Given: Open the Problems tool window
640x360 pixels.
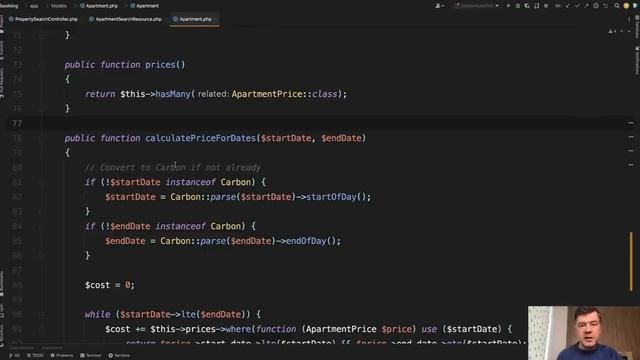Looking at the screenshot, I should pos(62,356).
